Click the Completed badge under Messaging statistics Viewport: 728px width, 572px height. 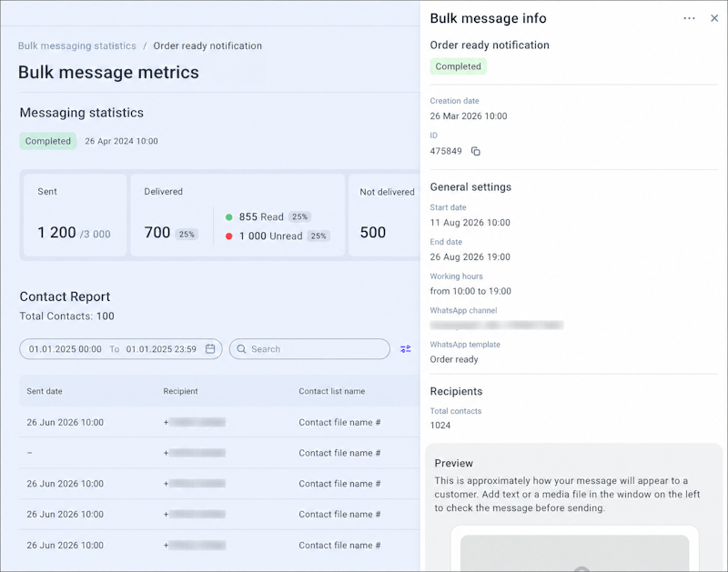(48, 141)
